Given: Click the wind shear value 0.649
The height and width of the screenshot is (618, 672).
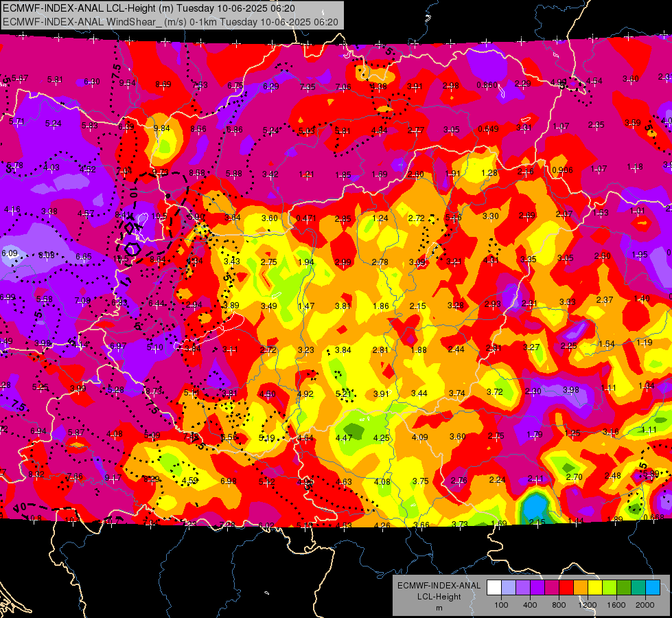Looking at the screenshot, I should click(488, 128).
